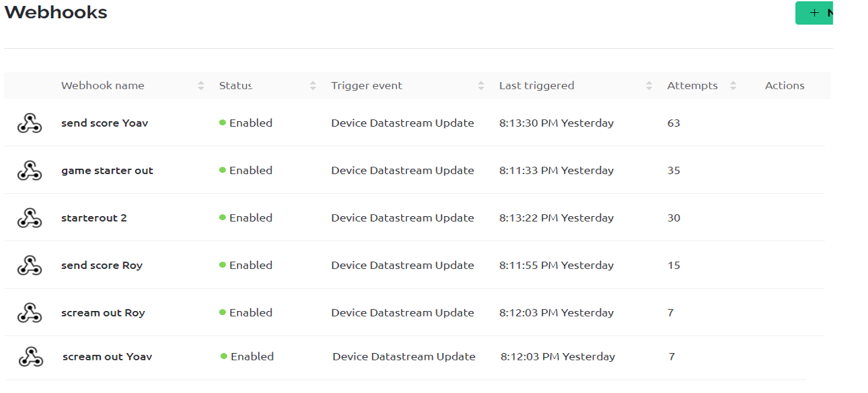Sort by Status column arrows

[x=313, y=86]
